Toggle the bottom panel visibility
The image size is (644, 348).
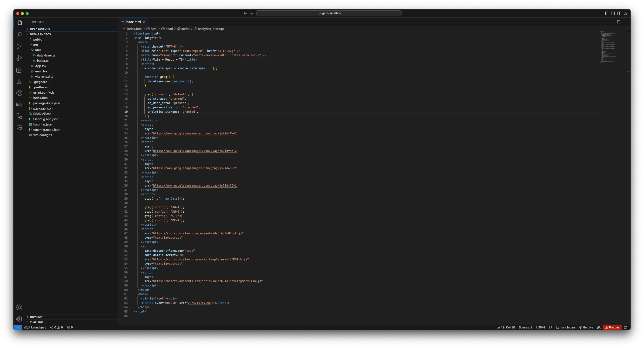613,13
